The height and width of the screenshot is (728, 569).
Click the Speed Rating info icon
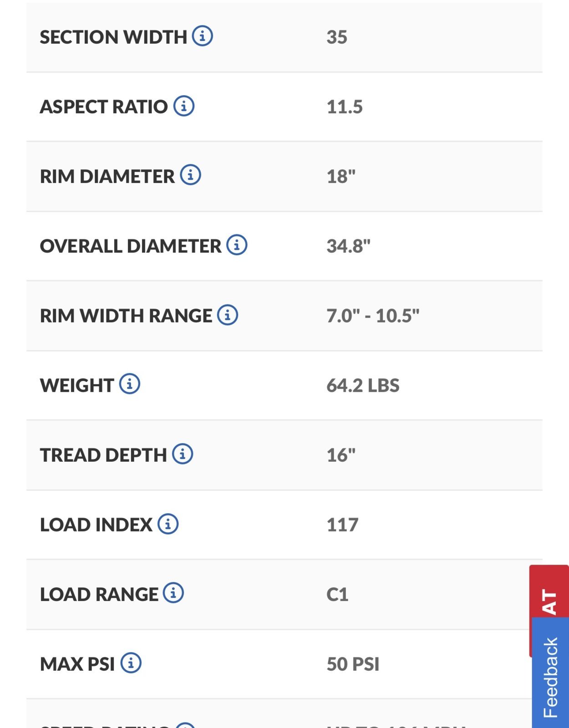click(186, 725)
